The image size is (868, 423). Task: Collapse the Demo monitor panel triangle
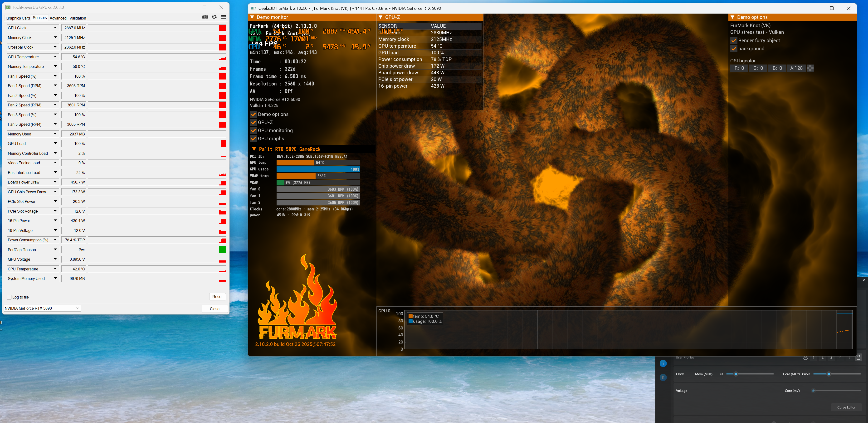coord(252,17)
